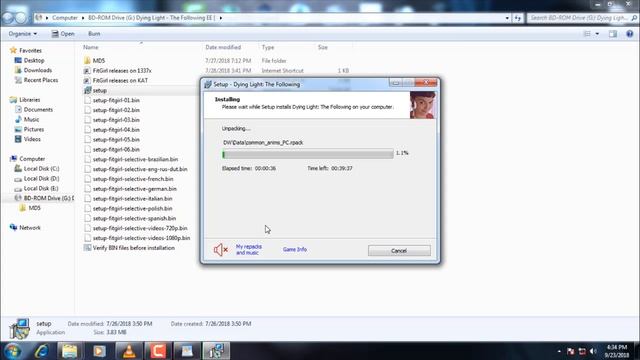Select Recent Places in the navigation pane
Screen dimensions: 640x360
tap(40, 80)
